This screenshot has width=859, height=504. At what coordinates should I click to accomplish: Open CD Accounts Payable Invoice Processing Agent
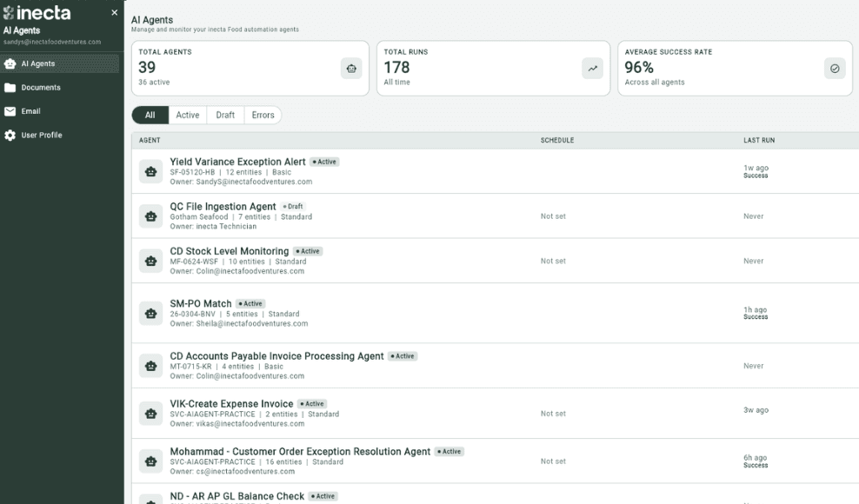(276, 356)
